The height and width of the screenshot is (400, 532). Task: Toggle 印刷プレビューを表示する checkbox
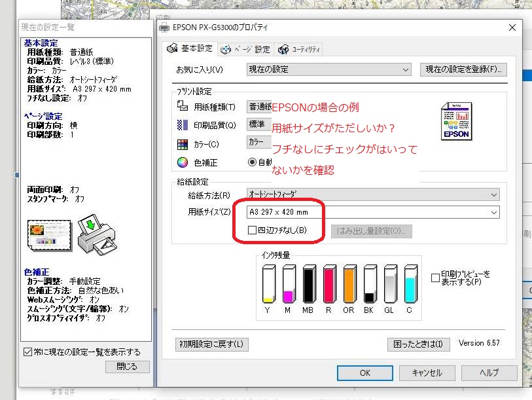pos(436,278)
